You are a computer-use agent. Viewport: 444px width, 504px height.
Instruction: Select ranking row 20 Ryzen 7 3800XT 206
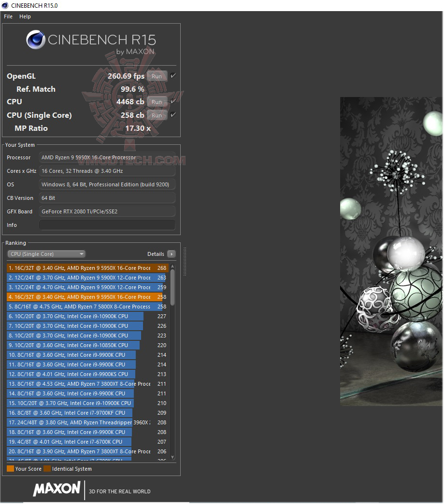click(87, 451)
